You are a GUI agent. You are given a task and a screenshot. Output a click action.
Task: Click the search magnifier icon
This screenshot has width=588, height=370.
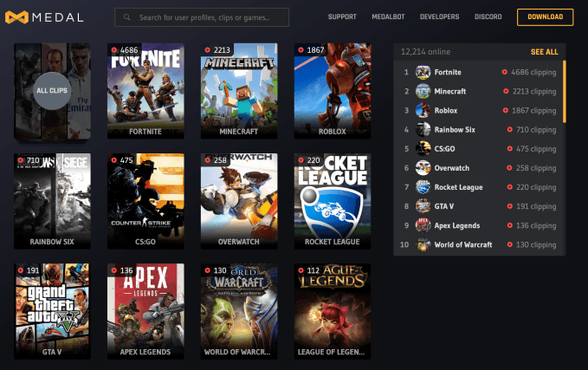[x=127, y=17]
